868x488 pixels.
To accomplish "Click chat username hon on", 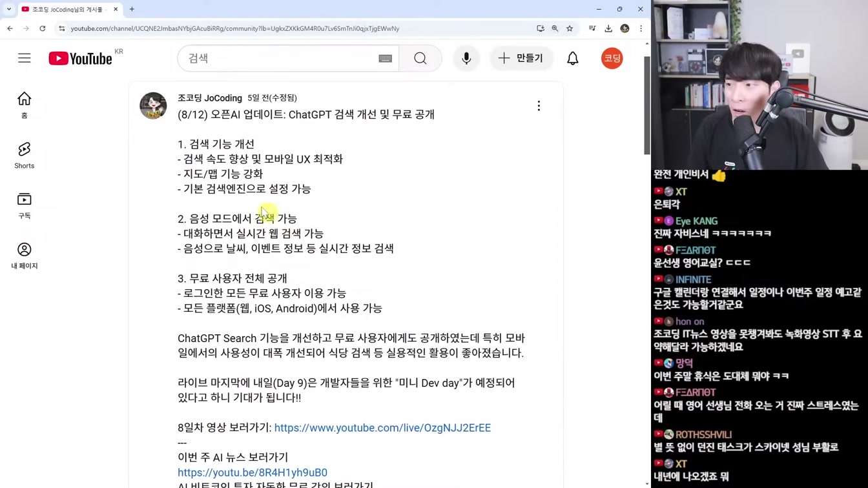I will pyautogui.click(x=690, y=321).
